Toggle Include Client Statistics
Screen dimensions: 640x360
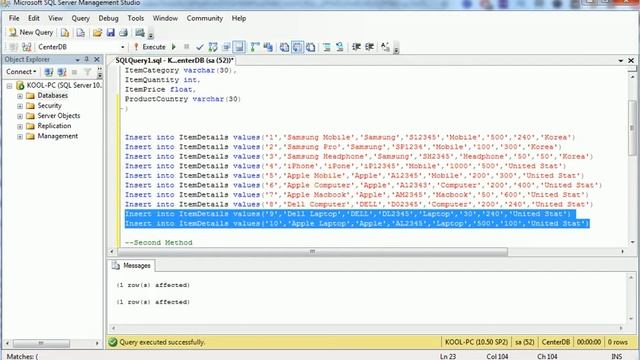[x=268, y=47]
